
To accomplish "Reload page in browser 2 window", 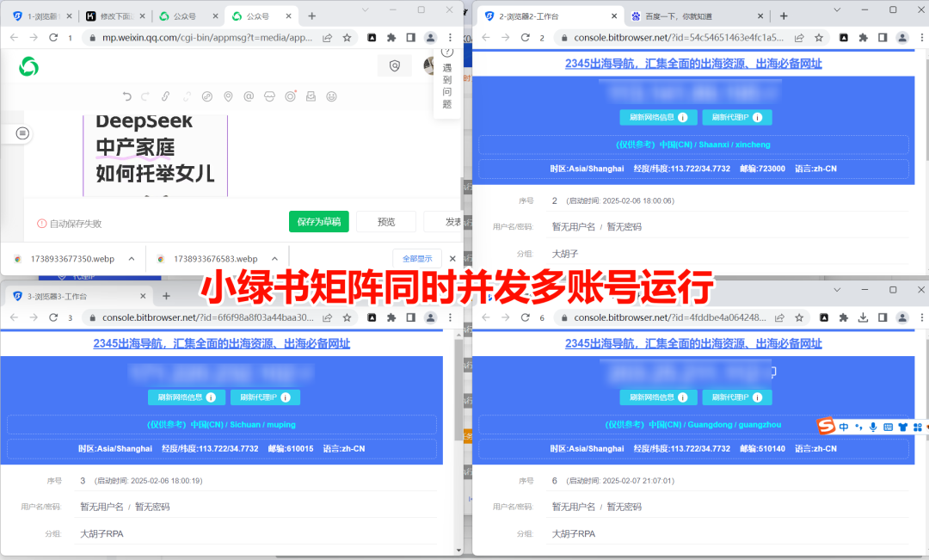I will tap(525, 37).
